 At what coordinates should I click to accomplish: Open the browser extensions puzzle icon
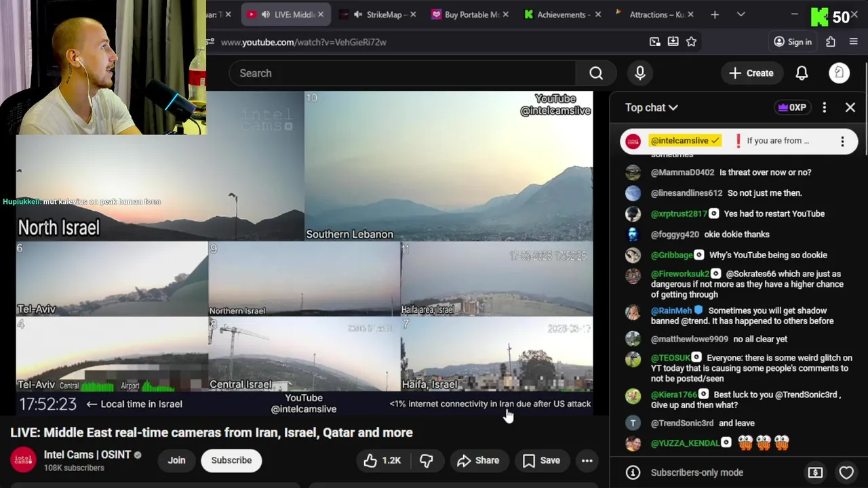[x=831, y=42]
